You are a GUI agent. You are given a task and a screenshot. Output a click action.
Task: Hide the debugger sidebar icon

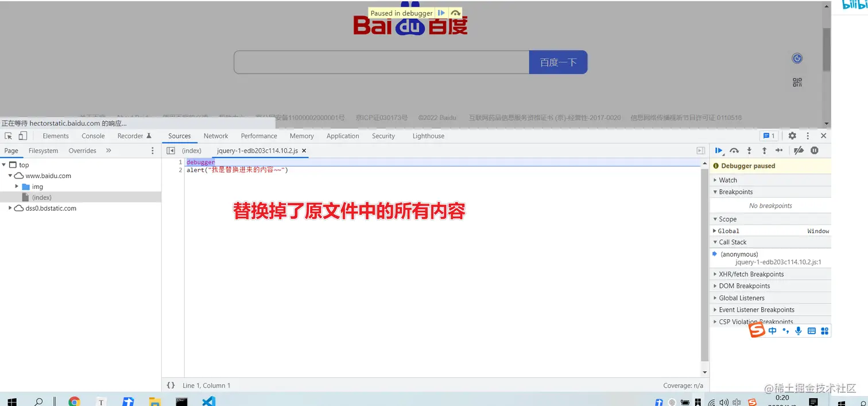700,150
